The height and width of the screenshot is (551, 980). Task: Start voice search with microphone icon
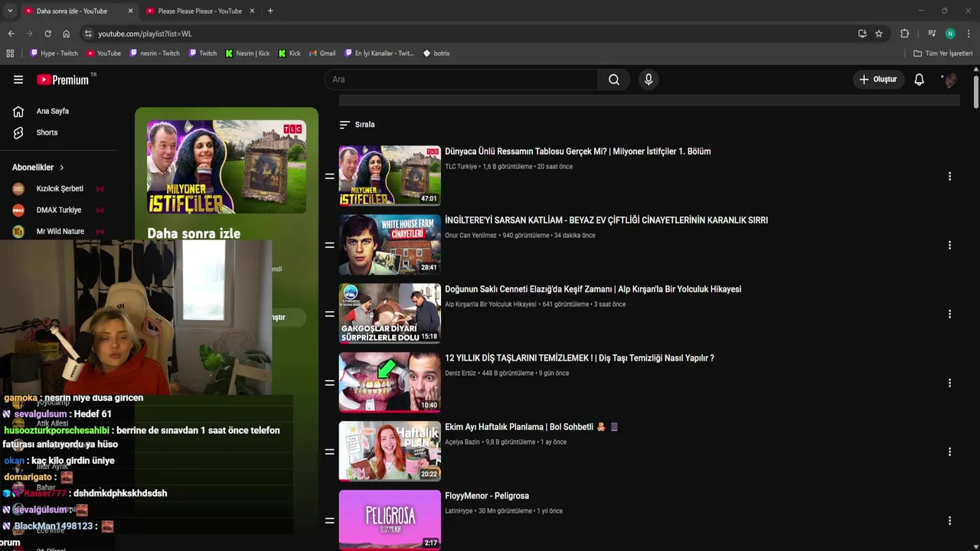point(648,80)
